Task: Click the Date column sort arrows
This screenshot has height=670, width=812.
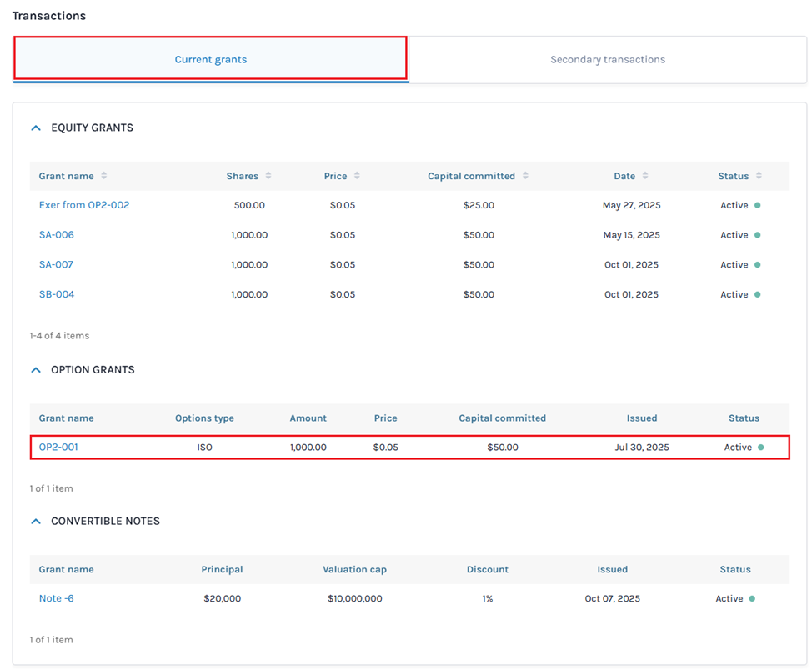Action: (645, 176)
